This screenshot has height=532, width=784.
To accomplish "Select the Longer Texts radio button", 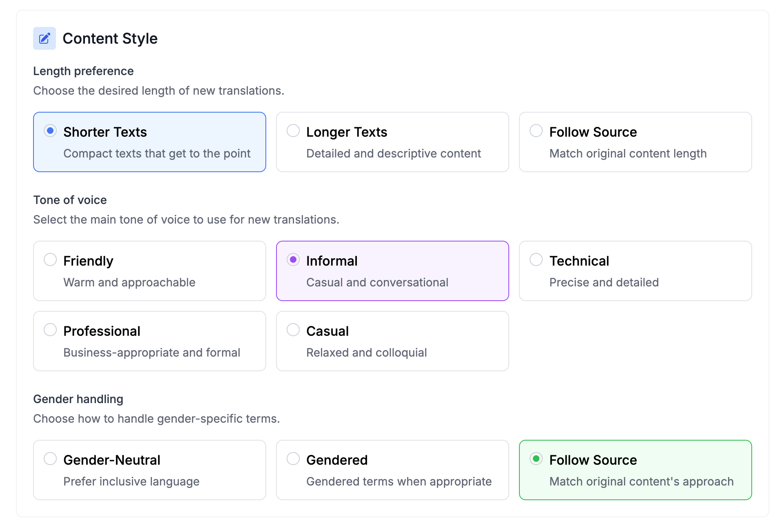I will (x=293, y=131).
